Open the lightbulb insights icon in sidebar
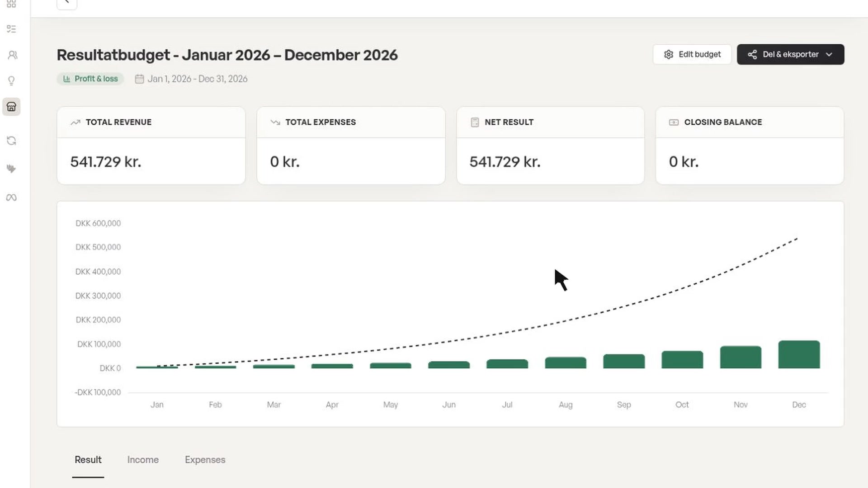 [11, 81]
